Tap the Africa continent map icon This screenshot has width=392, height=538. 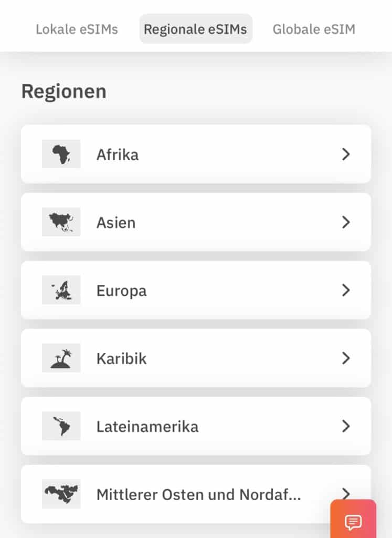point(61,154)
